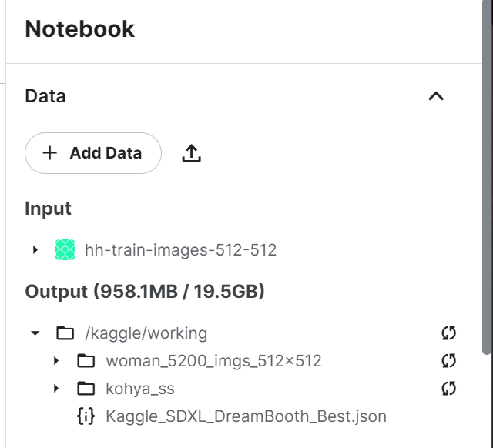The width and height of the screenshot is (493, 448).
Task: Click the upload data icon
Action: click(x=192, y=153)
